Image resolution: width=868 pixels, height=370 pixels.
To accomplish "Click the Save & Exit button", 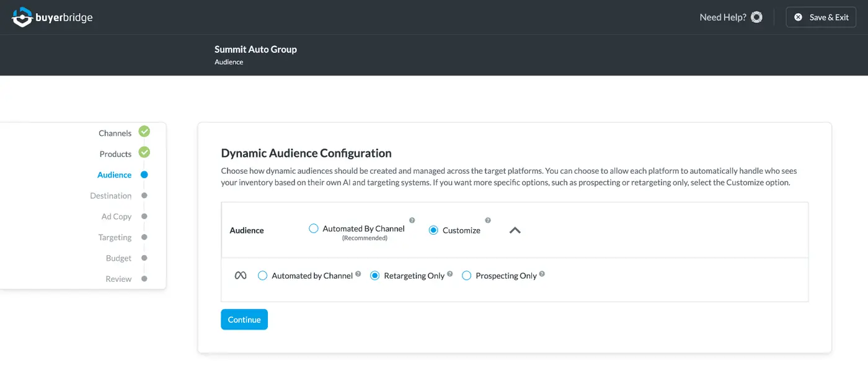I will click(x=821, y=17).
